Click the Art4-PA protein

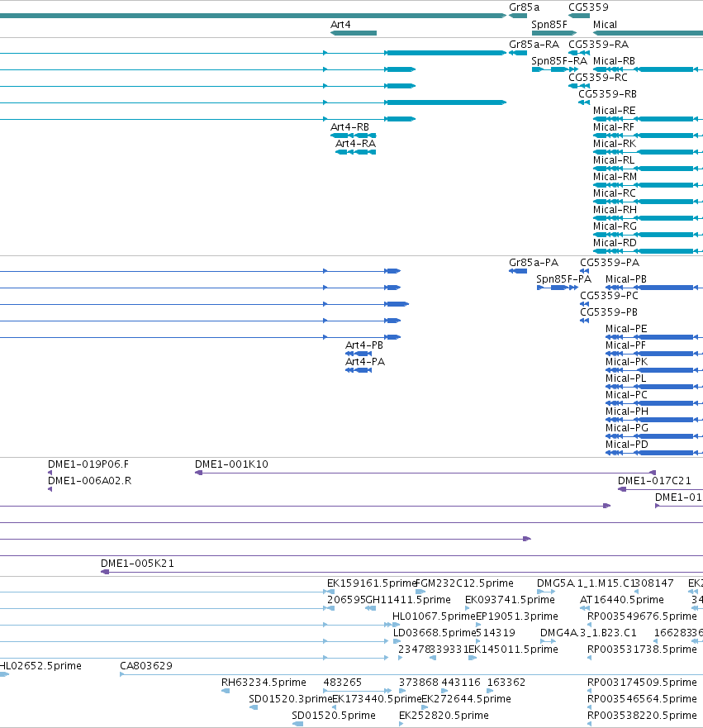tap(359, 370)
